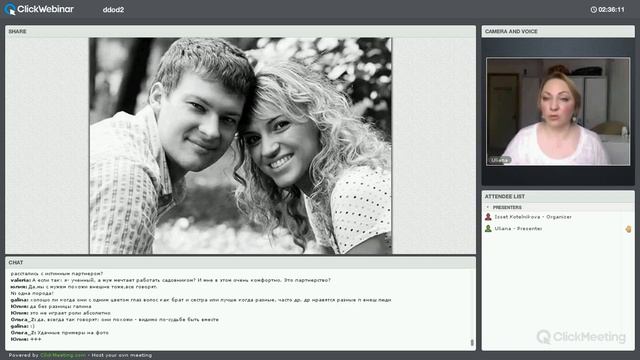This screenshot has width=640, height=360.
Task: Click galina's ':)' chat message
Action: tap(22, 326)
